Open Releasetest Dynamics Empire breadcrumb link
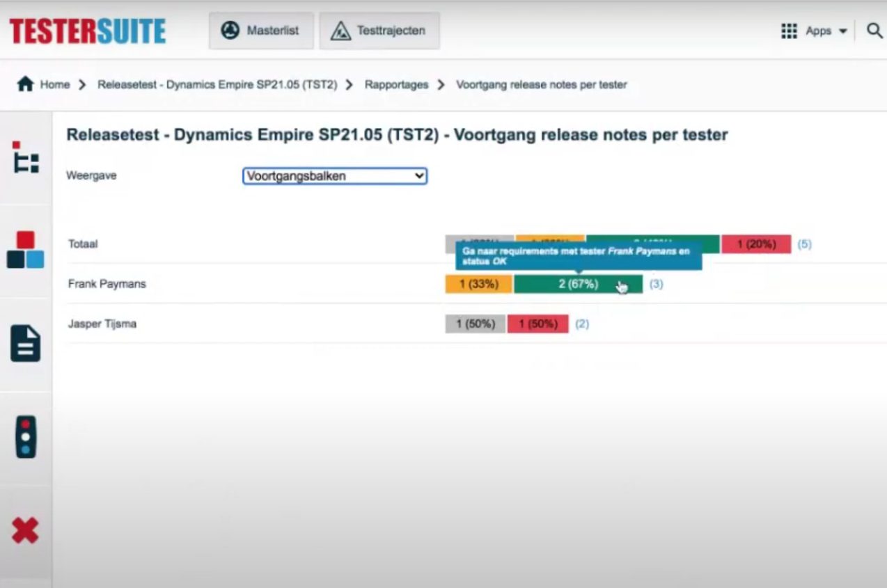Viewport: 887px width, 588px height. point(217,85)
